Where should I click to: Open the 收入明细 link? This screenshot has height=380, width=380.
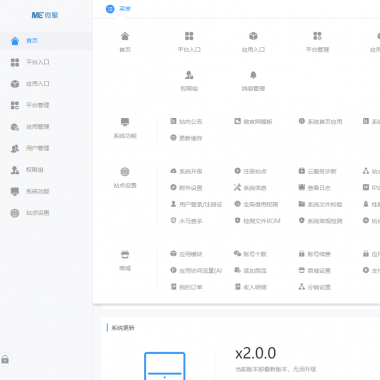(250, 287)
